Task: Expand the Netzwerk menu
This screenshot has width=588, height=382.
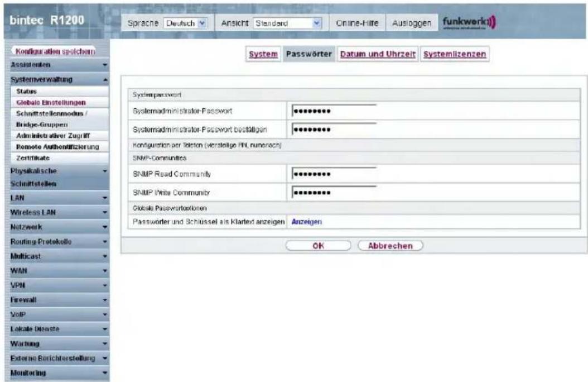Action: coord(58,227)
